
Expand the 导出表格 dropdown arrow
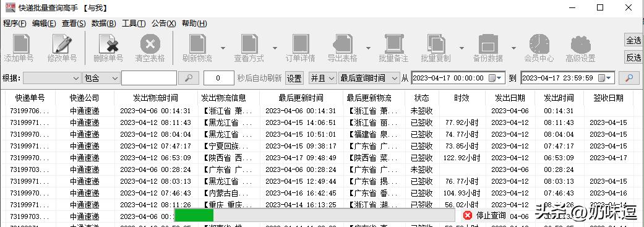tap(369, 48)
